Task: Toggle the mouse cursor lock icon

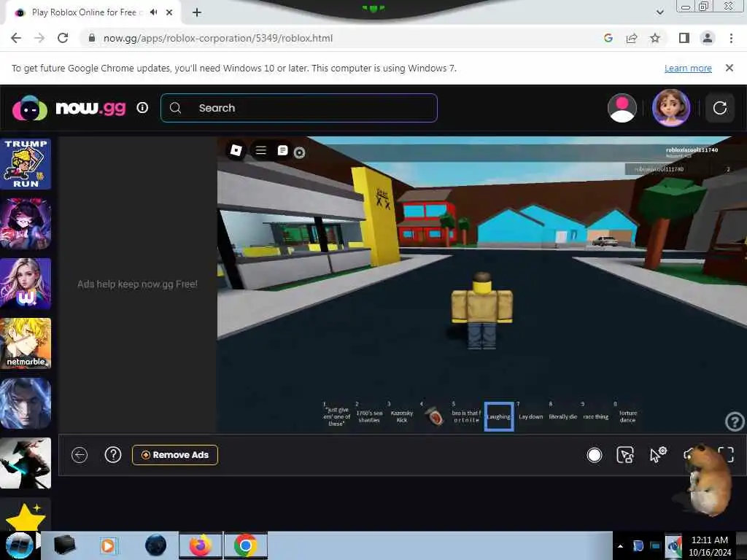Action: (625, 455)
